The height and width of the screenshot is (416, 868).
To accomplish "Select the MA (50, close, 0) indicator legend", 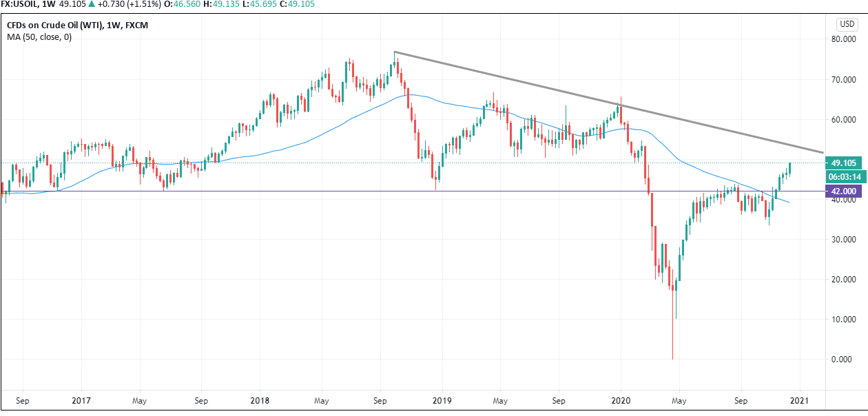I will [39, 37].
